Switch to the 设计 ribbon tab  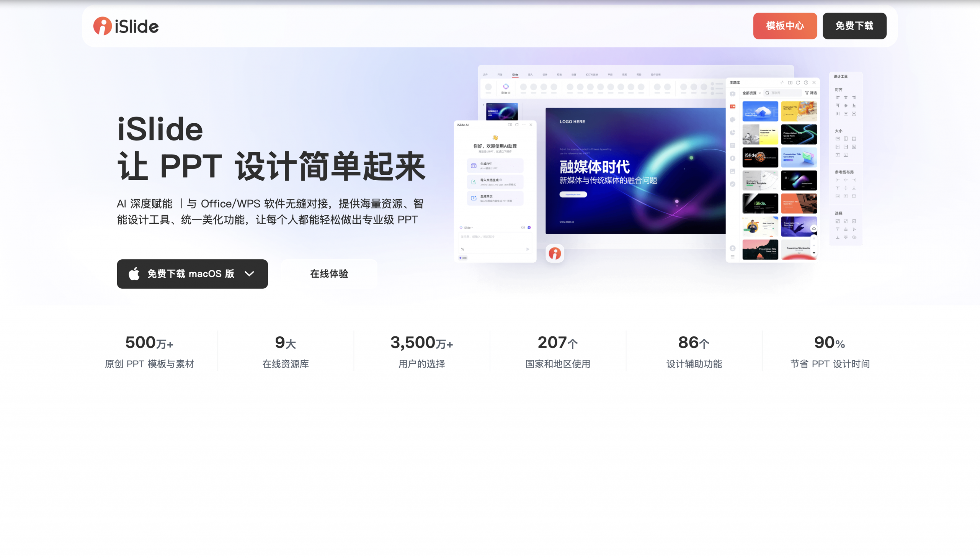pos(545,75)
